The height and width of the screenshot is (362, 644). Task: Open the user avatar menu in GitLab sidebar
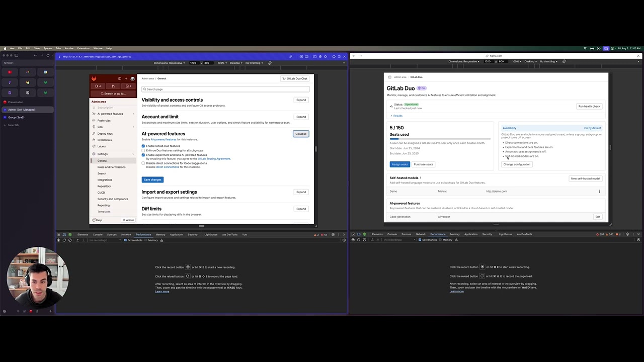point(132,78)
